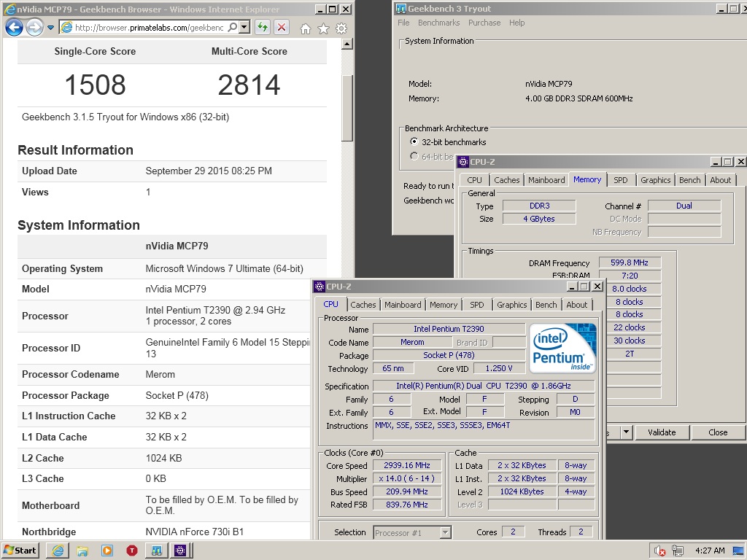Viewport: 747px width, 560px height.
Task: Open Memory tab in front CPU-Z window
Action: pyautogui.click(x=444, y=306)
